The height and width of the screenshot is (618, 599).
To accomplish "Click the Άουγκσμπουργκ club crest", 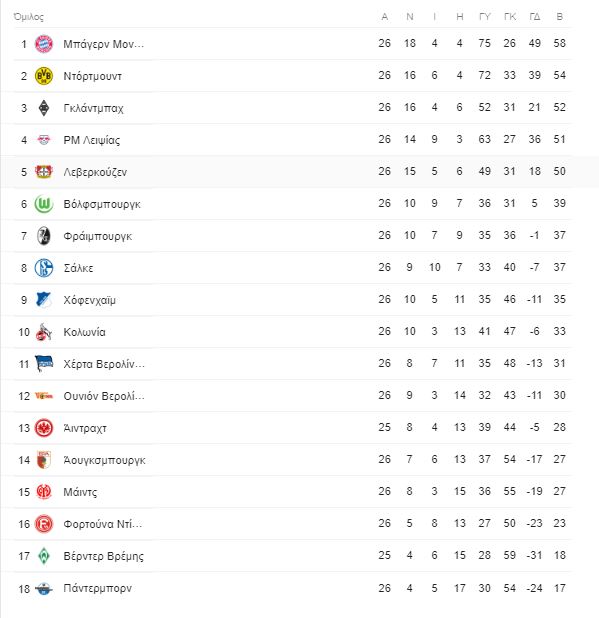I will click(x=44, y=460).
